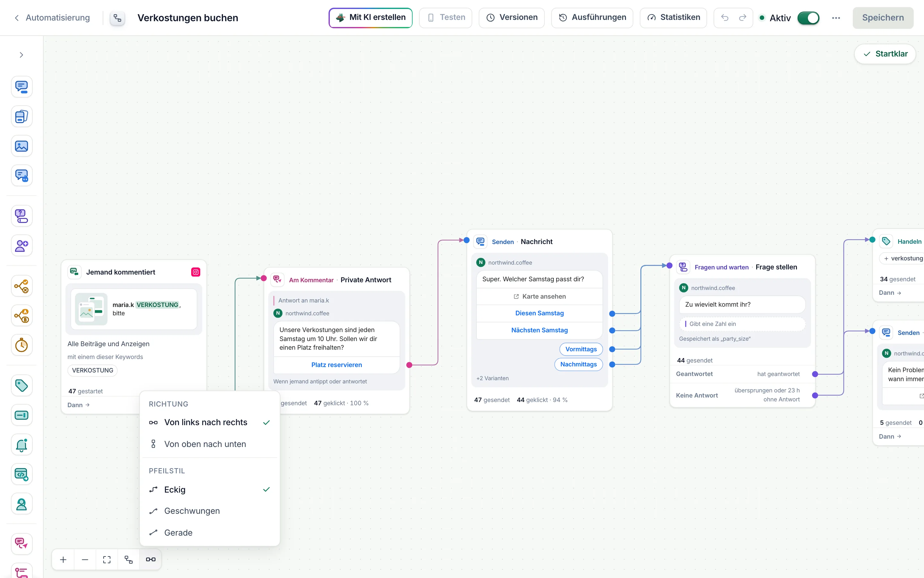Fit canvas to screen icon
Screen dimensions: 924x578
(x=107, y=560)
